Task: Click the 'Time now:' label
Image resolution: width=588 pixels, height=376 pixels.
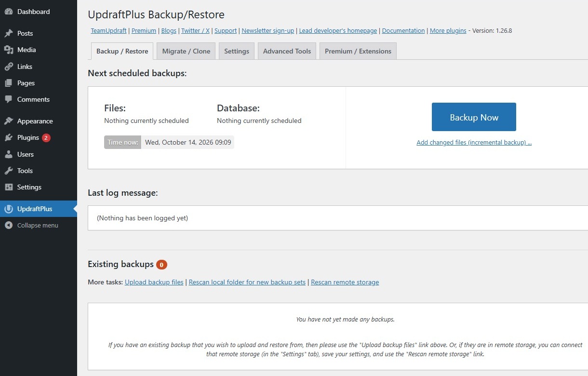Action: click(x=123, y=142)
